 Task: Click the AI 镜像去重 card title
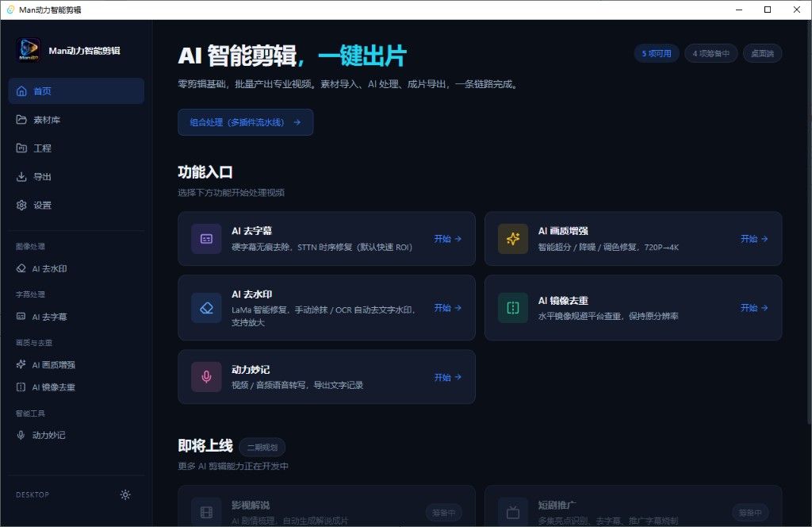(563, 301)
